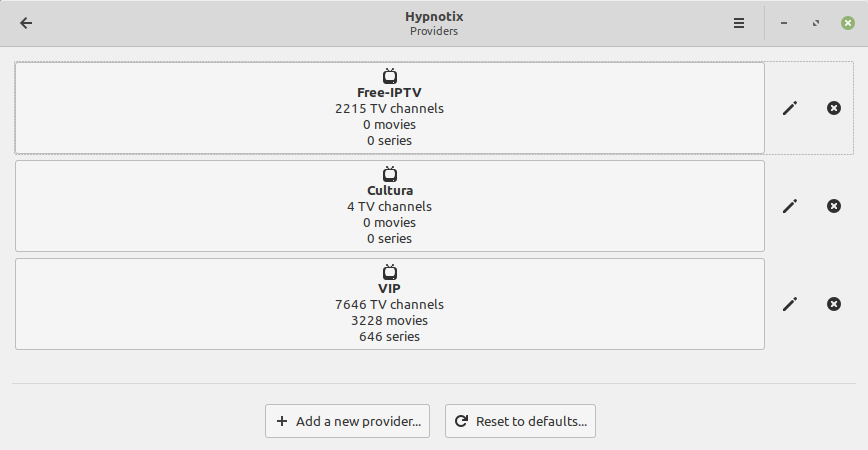868x450 pixels.
Task: Remove the Cultura provider
Action: pos(834,206)
